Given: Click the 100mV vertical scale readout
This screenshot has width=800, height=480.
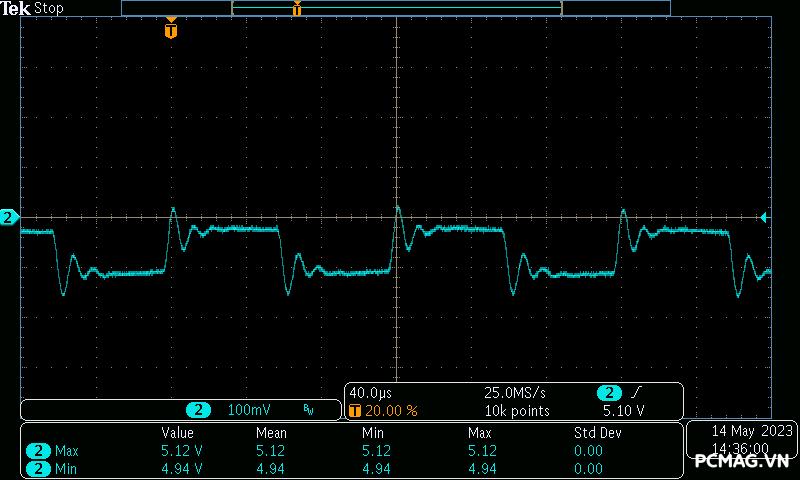Looking at the screenshot, I should (249, 410).
